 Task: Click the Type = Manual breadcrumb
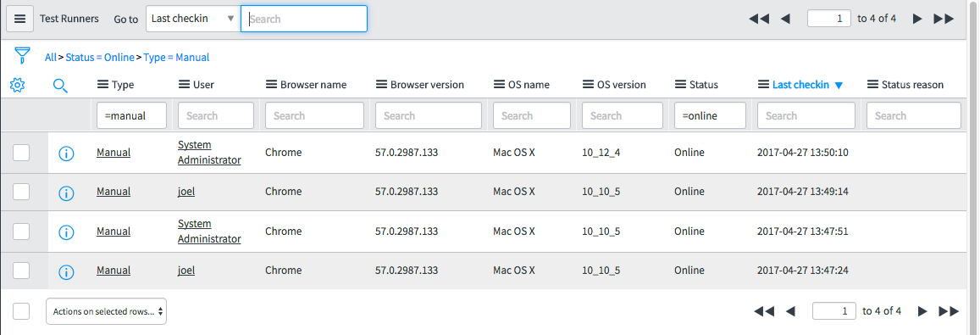tap(176, 57)
